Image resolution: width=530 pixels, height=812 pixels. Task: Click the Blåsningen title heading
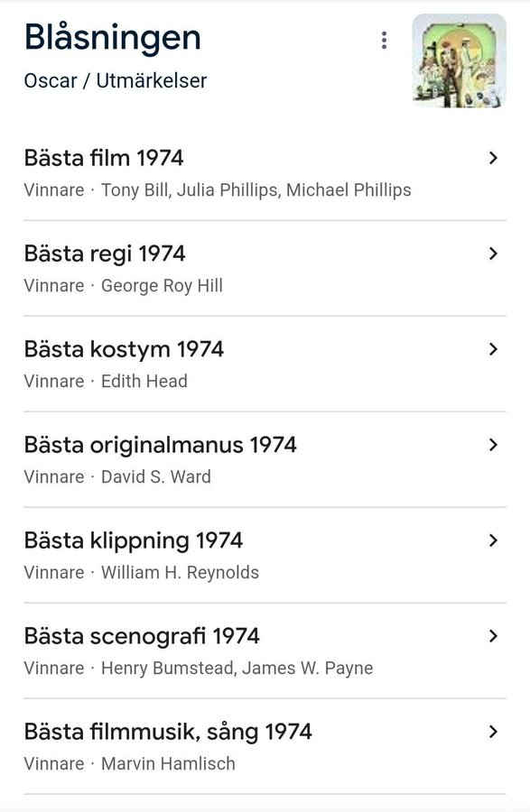[113, 38]
